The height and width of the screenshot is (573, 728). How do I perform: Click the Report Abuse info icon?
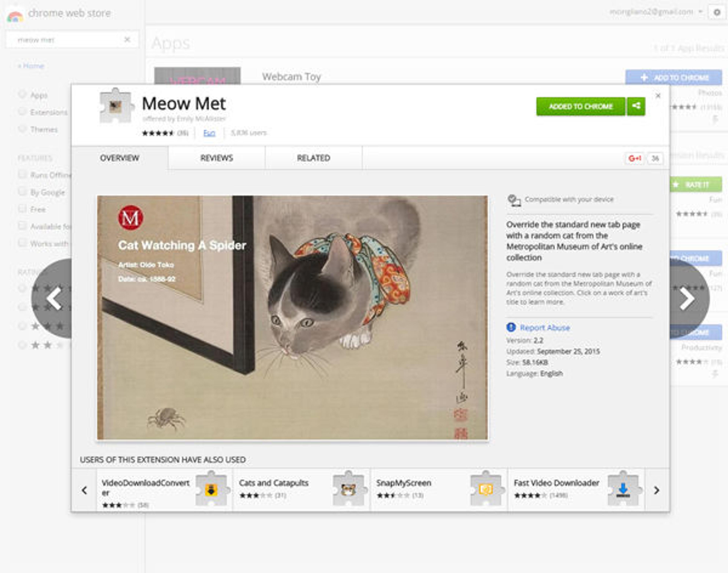[x=511, y=327]
